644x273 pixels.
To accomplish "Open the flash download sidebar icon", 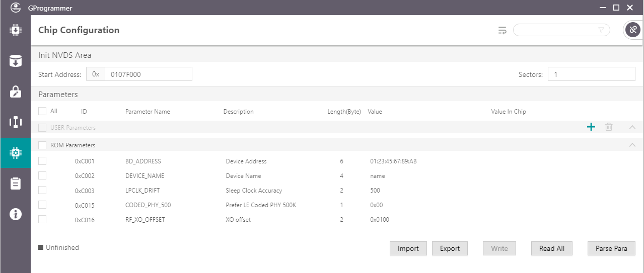I will (15, 61).
